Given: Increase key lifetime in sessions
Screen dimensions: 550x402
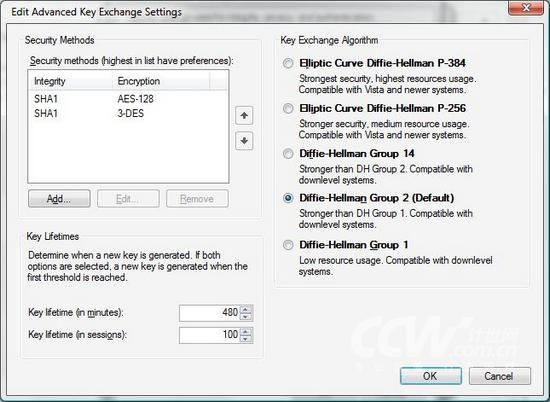Looking at the screenshot, I should [x=246, y=331].
